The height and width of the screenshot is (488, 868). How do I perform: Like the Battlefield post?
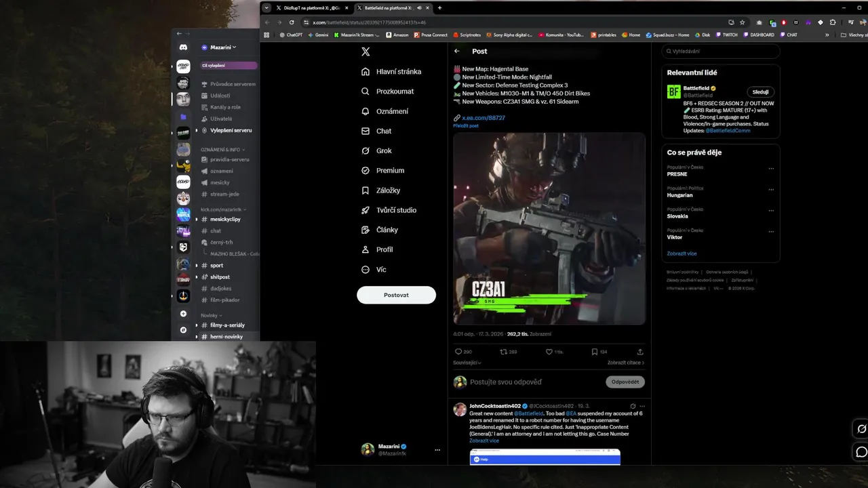[554, 352]
